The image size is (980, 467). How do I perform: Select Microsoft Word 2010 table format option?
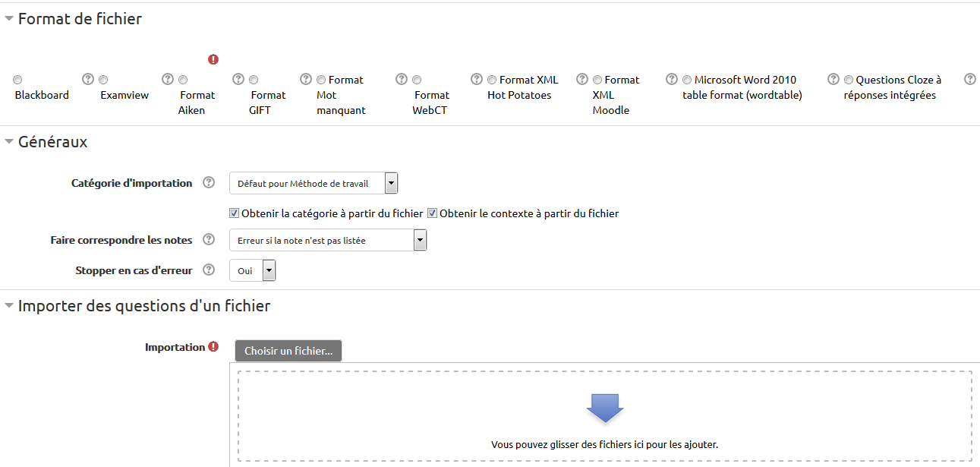point(687,80)
